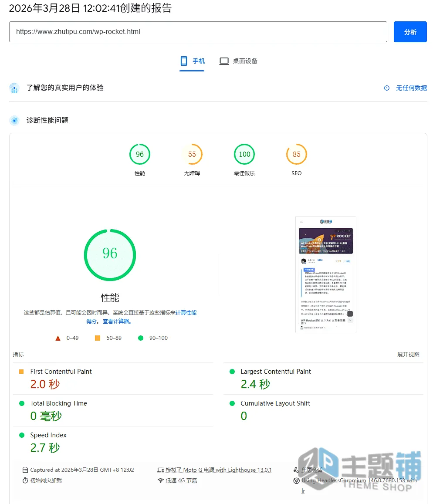Click the laptop icon in 桌面设备 tab
This screenshot has width=433, height=504.
point(224,61)
